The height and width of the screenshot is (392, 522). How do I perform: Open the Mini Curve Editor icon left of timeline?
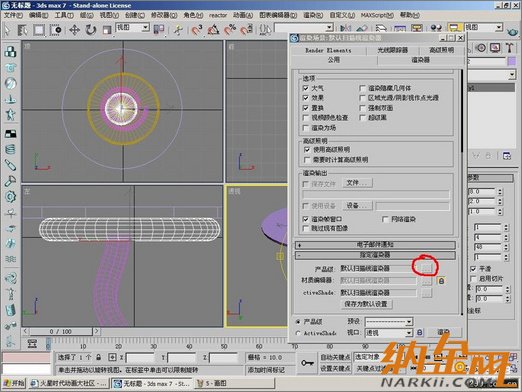pyautogui.click(x=32, y=343)
